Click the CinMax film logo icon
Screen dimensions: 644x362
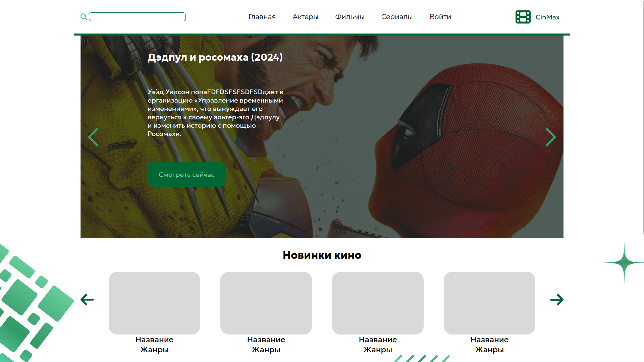523,17
